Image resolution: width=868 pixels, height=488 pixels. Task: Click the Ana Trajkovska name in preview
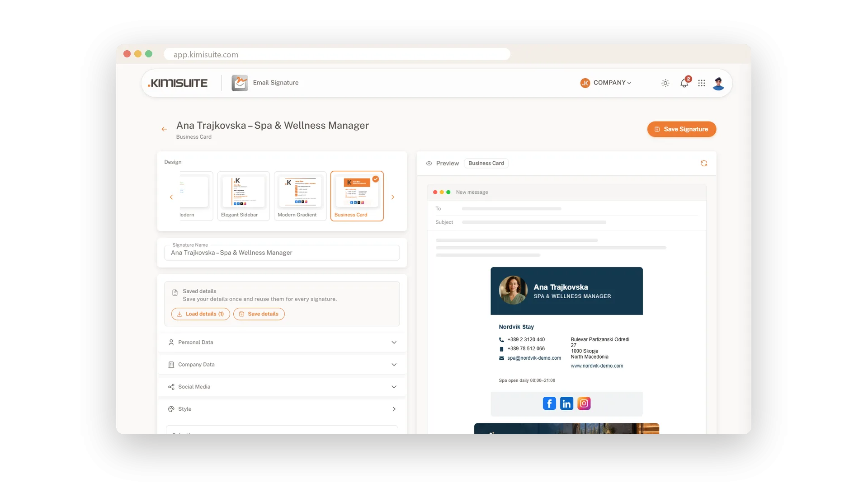561,287
